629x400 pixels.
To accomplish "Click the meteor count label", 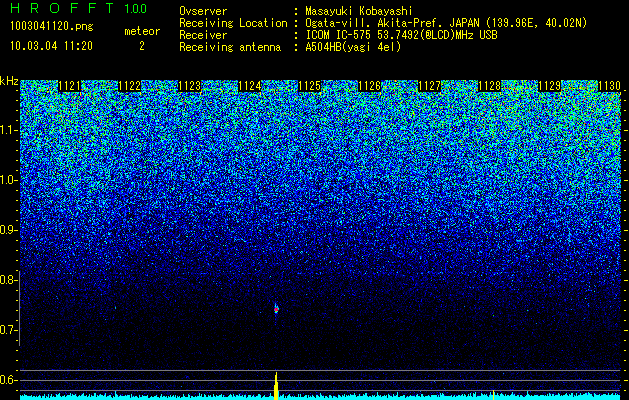I will click(x=142, y=31).
